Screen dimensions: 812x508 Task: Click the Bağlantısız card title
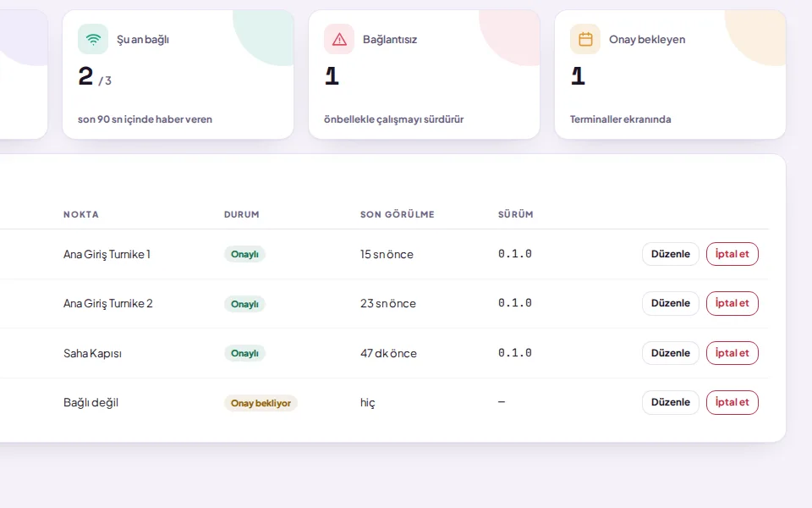click(x=390, y=40)
